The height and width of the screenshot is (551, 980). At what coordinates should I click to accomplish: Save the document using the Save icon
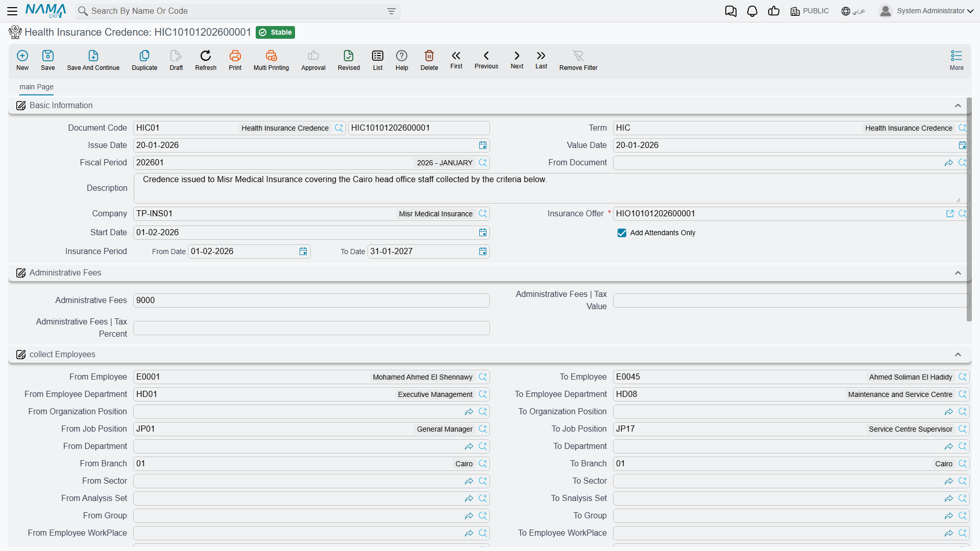point(48,60)
